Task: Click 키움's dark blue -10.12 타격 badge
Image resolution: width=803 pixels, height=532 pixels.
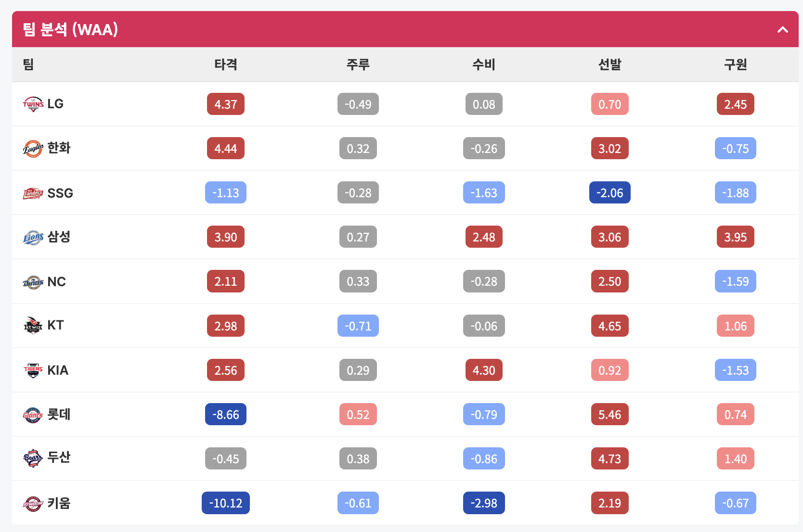Action: point(226,503)
